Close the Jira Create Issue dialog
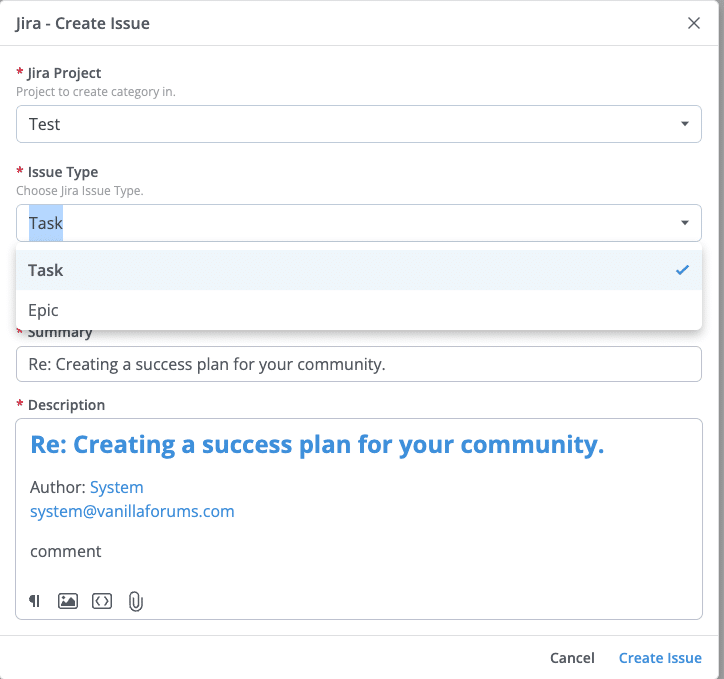Screen dimensions: 724x679 click(694, 23)
